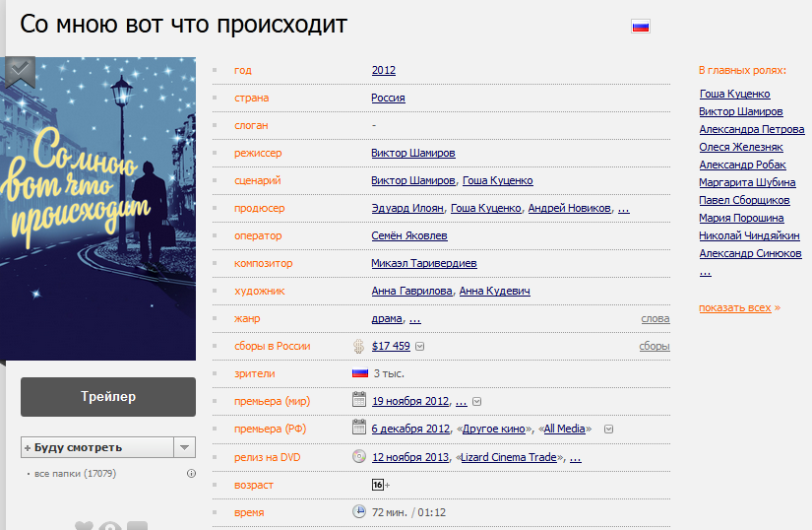The width and height of the screenshot is (812, 530).
Task: Open actor Павел Сборщиков link
Action: (x=744, y=200)
